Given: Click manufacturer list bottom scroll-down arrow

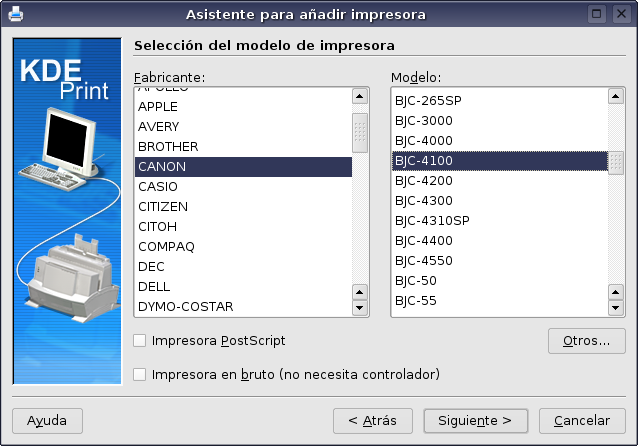Looking at the screenshot, I should point(359,308).
